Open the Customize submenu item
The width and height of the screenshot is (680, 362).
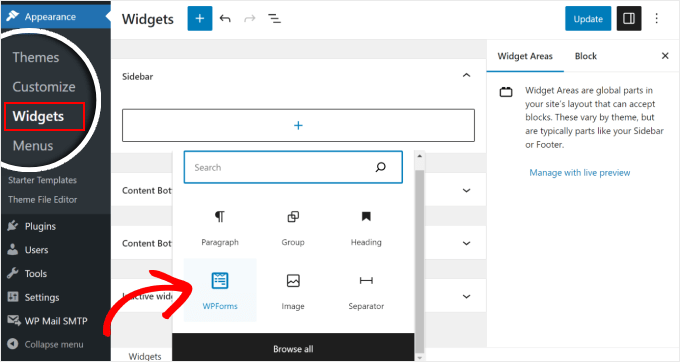coord(44,87)
